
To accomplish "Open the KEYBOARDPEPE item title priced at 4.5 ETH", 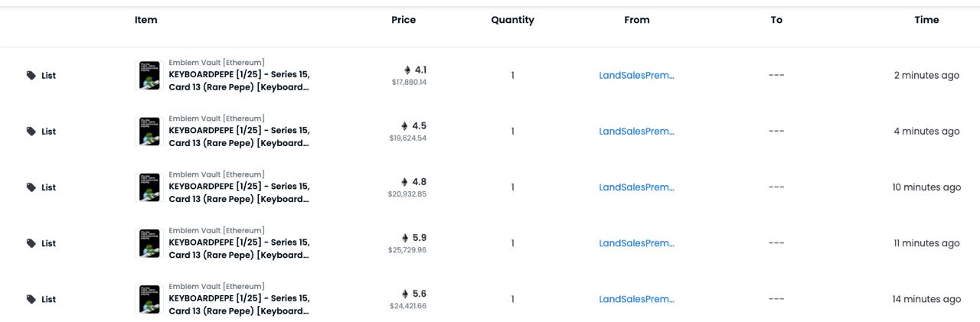I will point(239,137).
